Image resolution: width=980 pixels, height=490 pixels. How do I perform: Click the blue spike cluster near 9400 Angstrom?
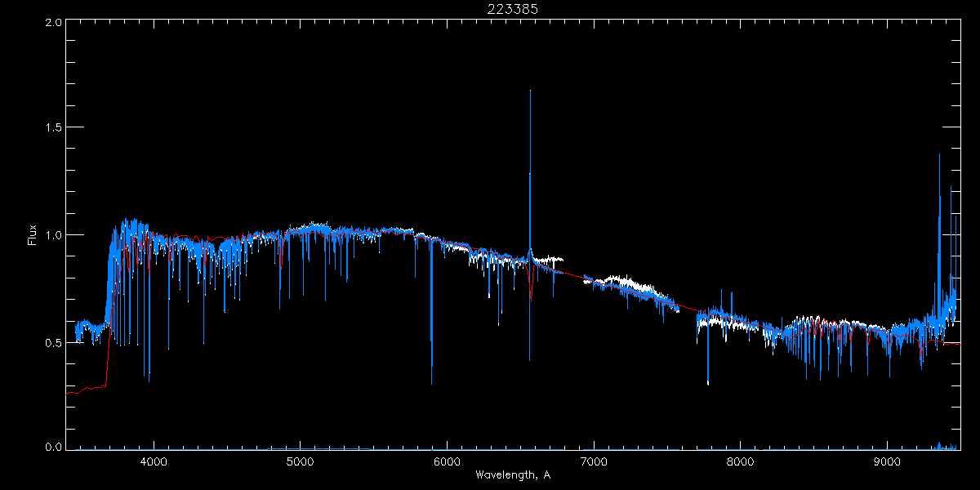click(x=946, y=245)
